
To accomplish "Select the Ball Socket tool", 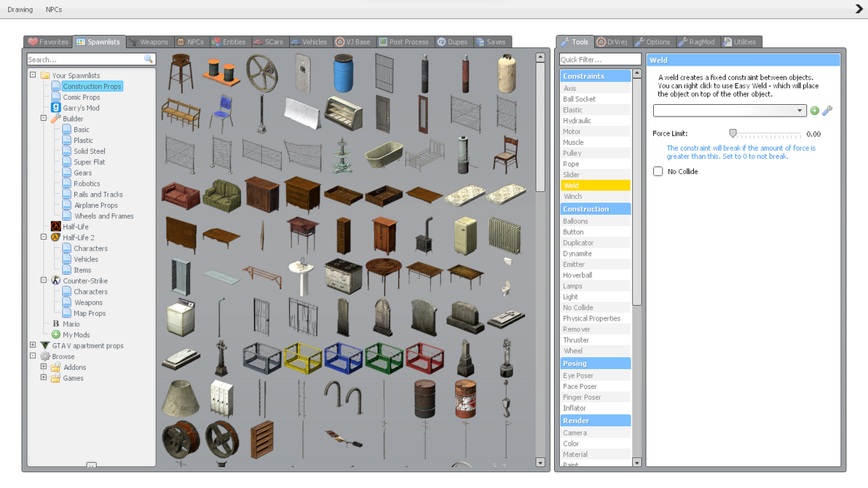I will [x=596, y=99].
